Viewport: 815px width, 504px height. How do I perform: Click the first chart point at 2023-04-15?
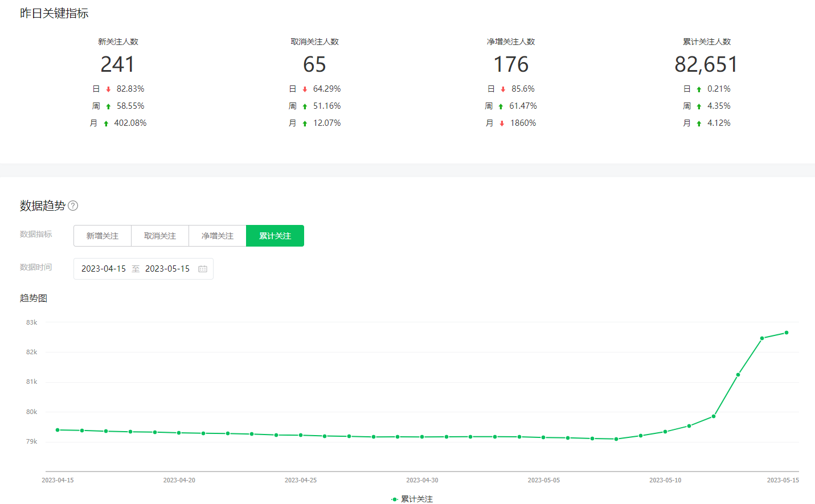click(x=58, y=430)
